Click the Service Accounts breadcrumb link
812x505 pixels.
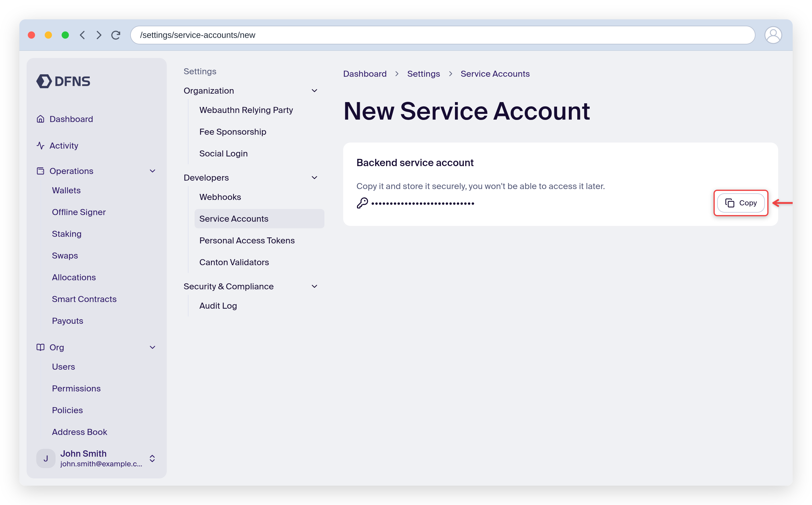pyautogui.click(x=495, y=74)
